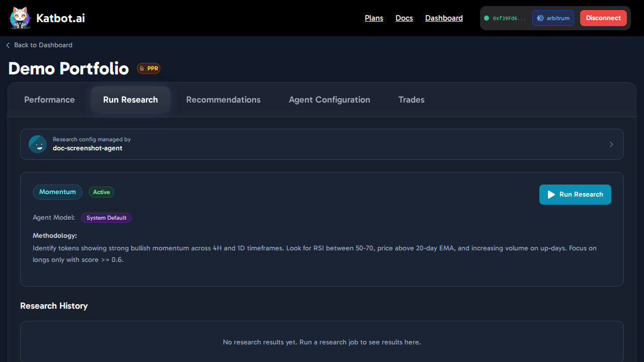Click the arbitrum network logo icon
The width and height of the screenshot is (644, 362).
(540, 18)
